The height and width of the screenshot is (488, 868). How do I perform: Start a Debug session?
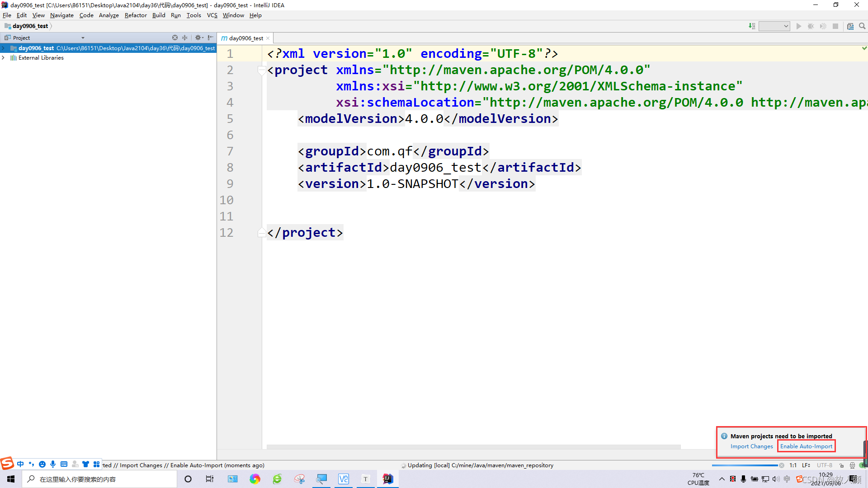tap(811, 26)
